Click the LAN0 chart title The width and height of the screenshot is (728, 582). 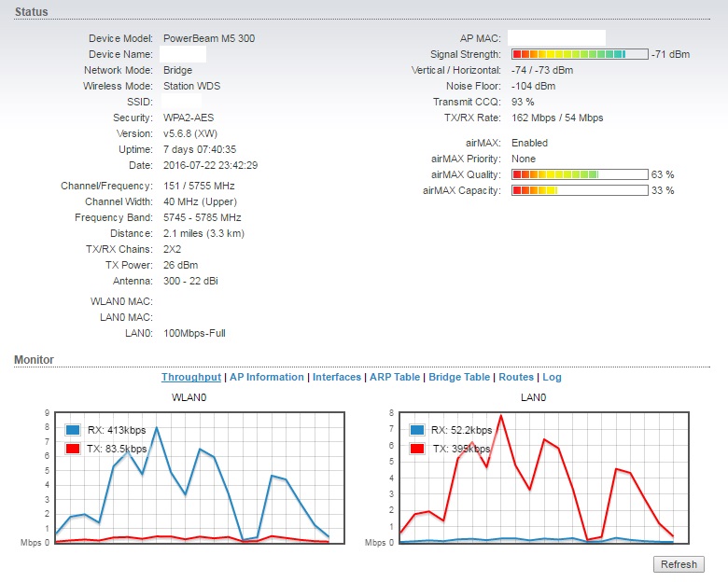coord(534,397)
